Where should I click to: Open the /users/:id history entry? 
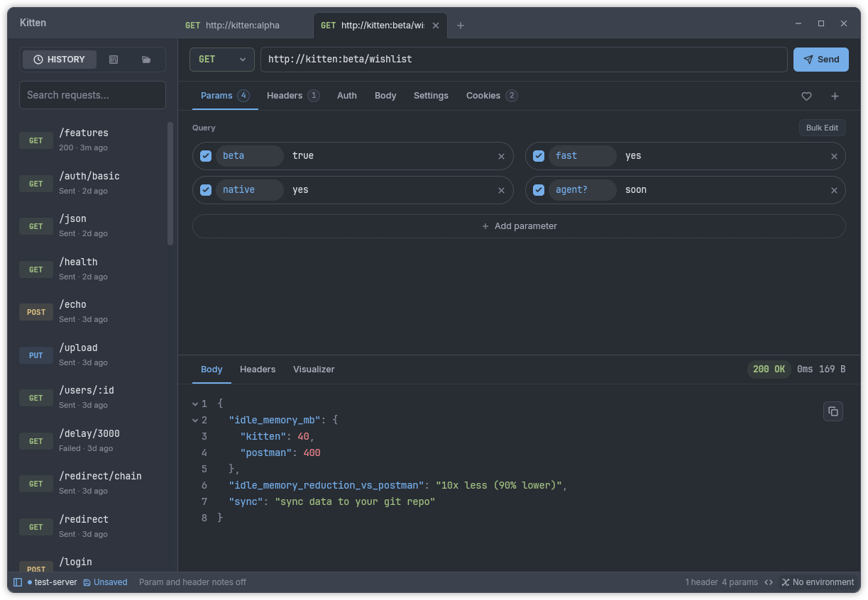pos(92,398)
